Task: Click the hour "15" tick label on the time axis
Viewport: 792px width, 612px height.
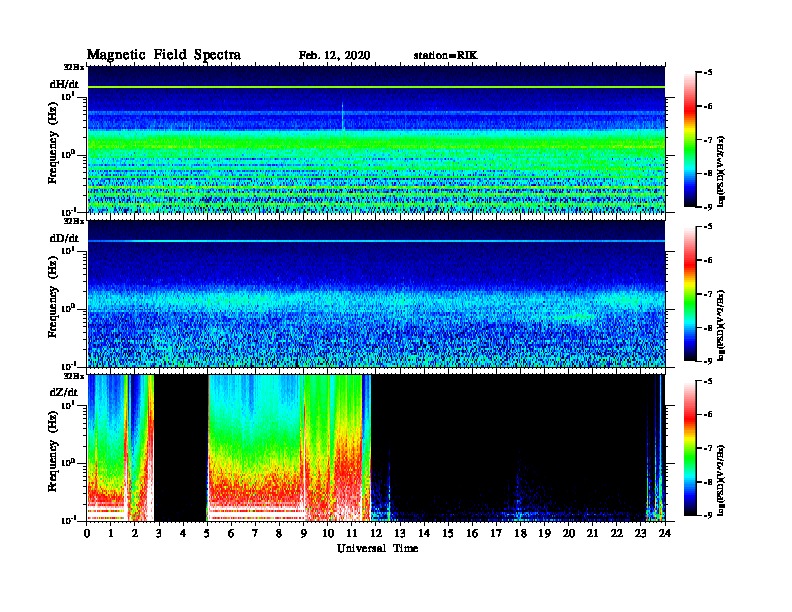Action: [x=448, y=533]
